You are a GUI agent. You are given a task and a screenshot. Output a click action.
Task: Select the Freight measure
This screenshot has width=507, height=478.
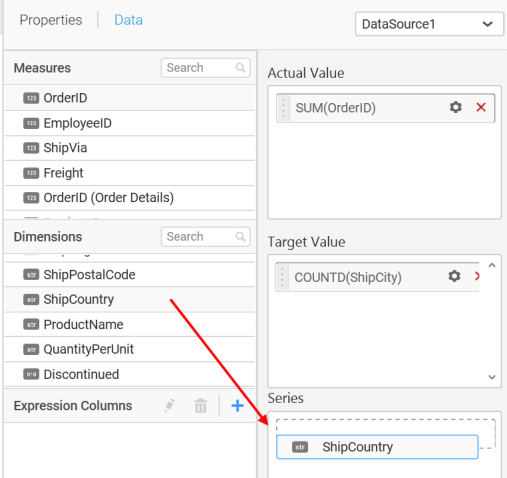click(x=129, y=173)
